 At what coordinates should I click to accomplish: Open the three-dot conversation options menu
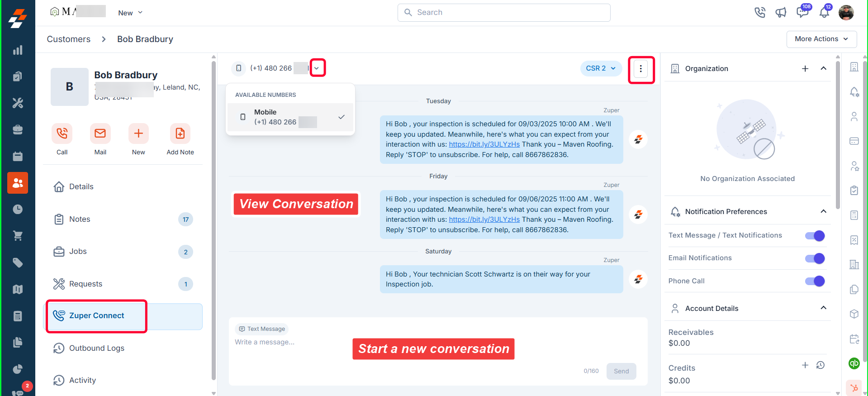[640, 69]
